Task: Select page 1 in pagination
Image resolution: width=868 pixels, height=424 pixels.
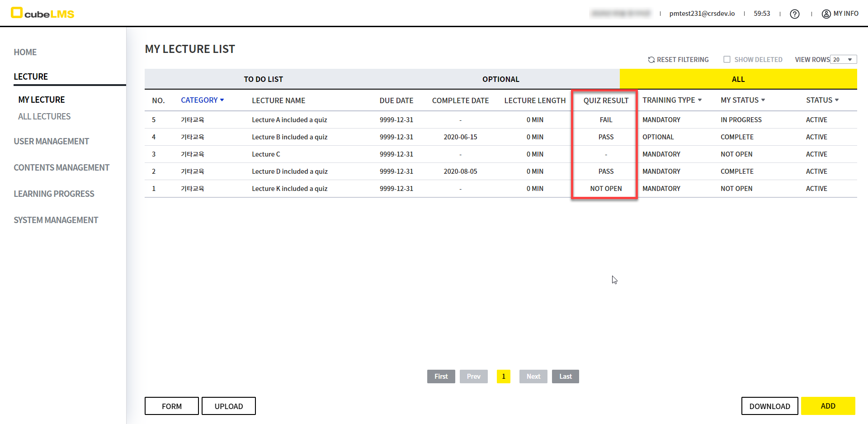Action: point(503,376)
